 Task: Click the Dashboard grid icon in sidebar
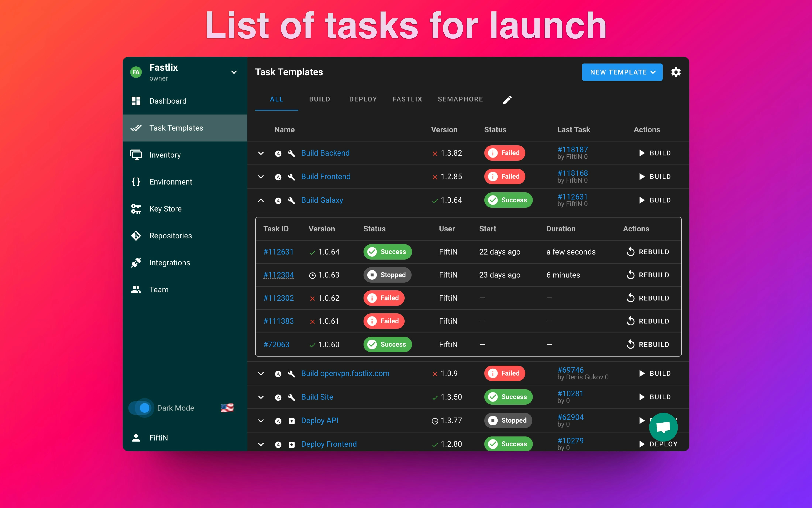(136, 101)
